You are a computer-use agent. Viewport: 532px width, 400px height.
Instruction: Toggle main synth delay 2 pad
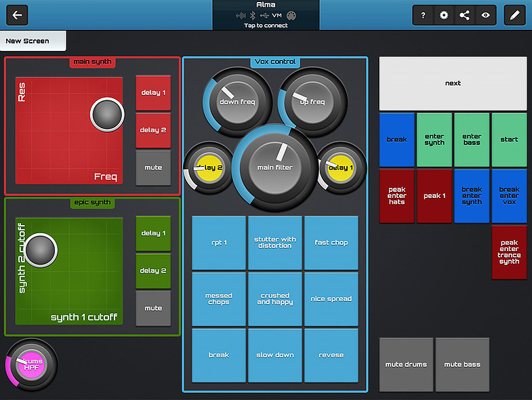pyautogui.click(x=153, y=130)
